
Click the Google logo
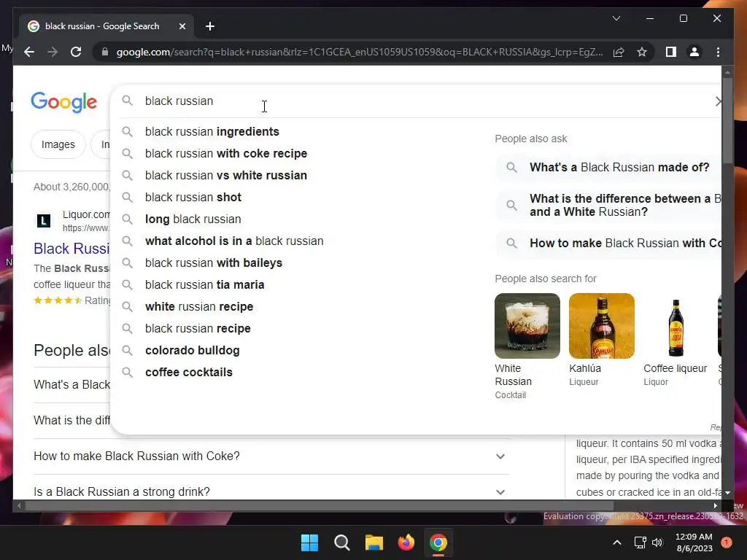64,102
